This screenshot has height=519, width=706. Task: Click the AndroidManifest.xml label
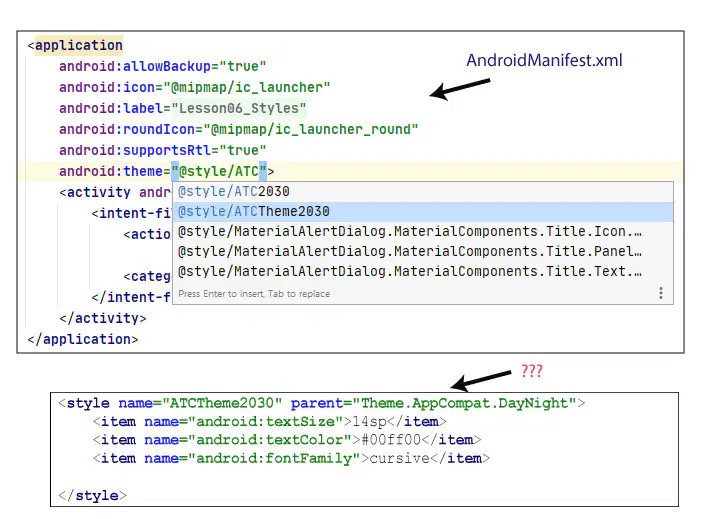click(544, 60)
